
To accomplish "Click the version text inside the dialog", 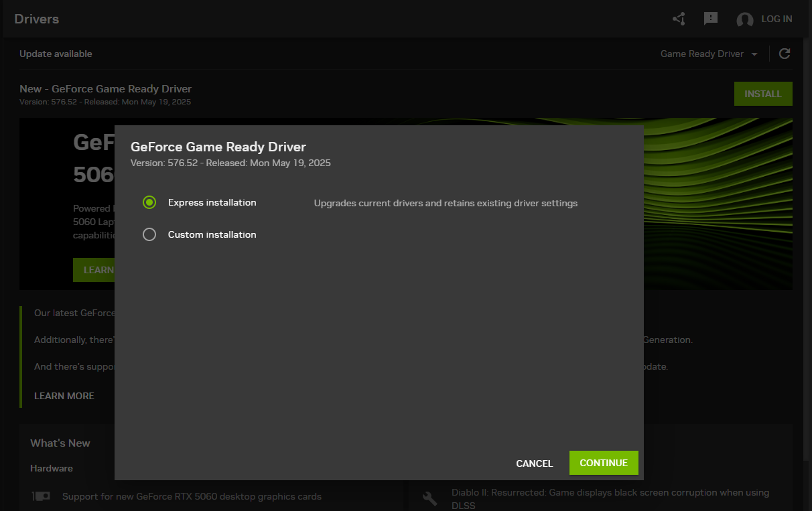I will pyautogui.click(x=230, y=163).
